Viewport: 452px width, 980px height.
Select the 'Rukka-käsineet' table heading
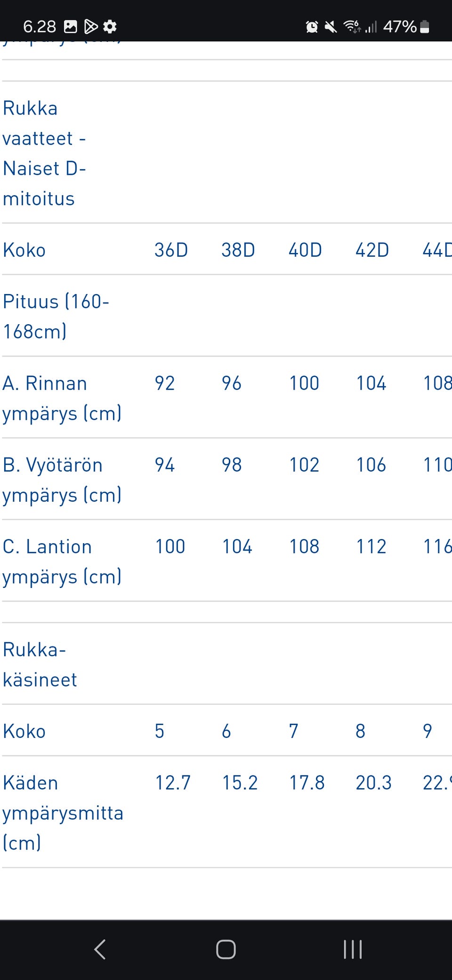coord(40,664)
